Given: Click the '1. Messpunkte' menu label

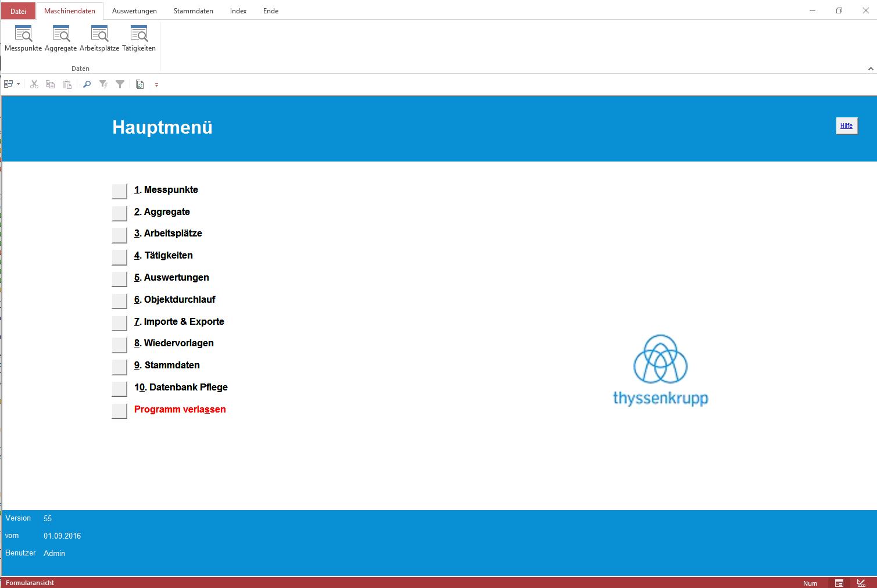Looking at the screenshot, I should tap(166, 190).
